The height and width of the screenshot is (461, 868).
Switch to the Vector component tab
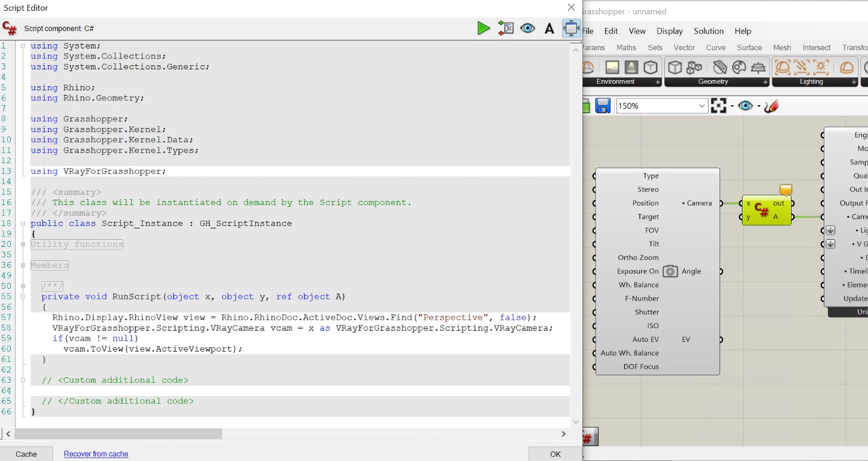tap(685, 48)
